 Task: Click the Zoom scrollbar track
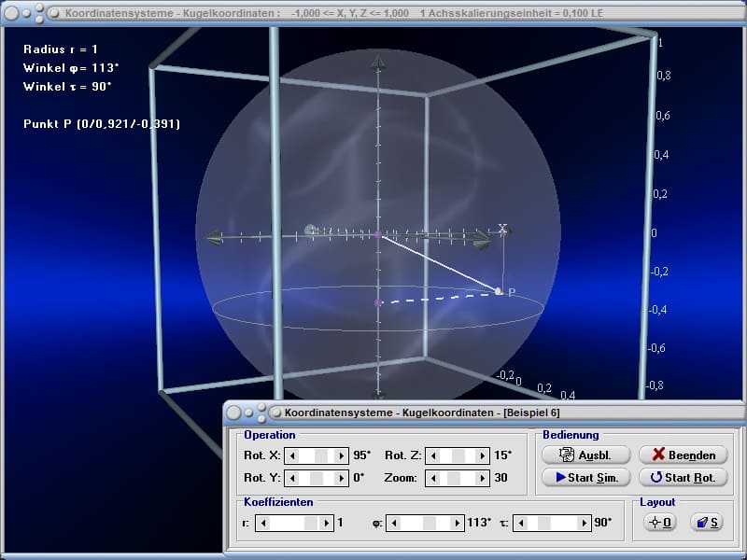pos(458,478)
